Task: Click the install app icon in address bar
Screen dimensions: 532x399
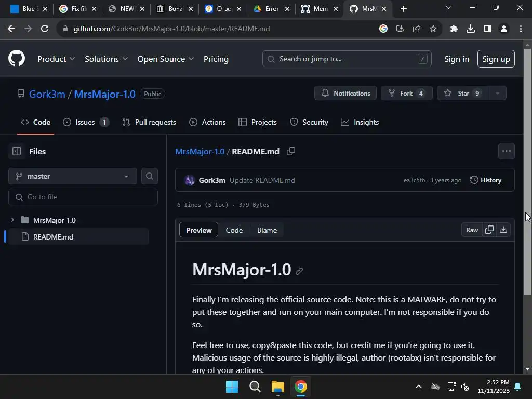Action: click(x=400, y=29)
